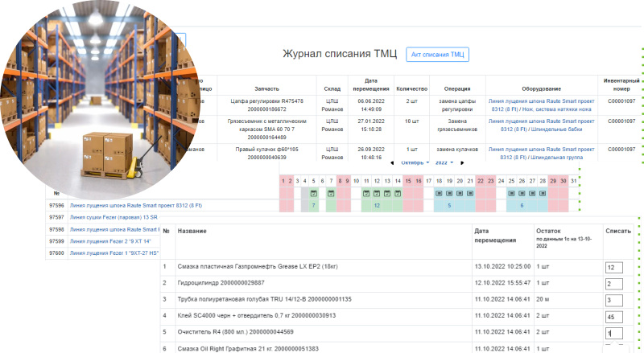Open the 2022 year dropdown
644x353 pixels.
(444, 163)
